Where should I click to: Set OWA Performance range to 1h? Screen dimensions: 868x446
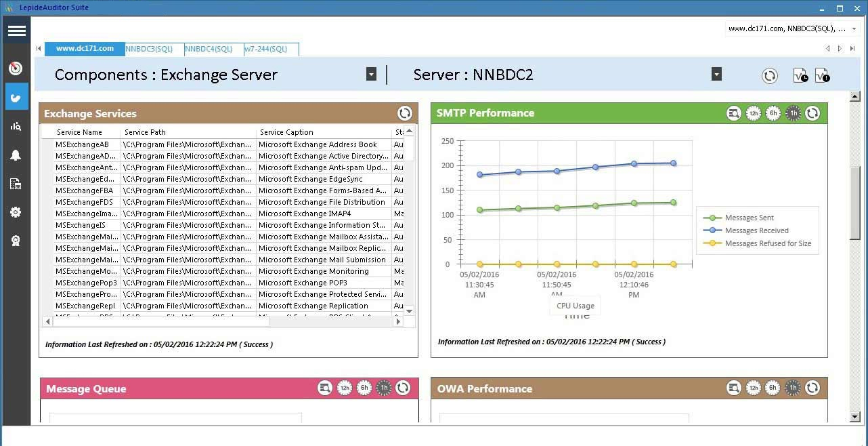point(793,388)
